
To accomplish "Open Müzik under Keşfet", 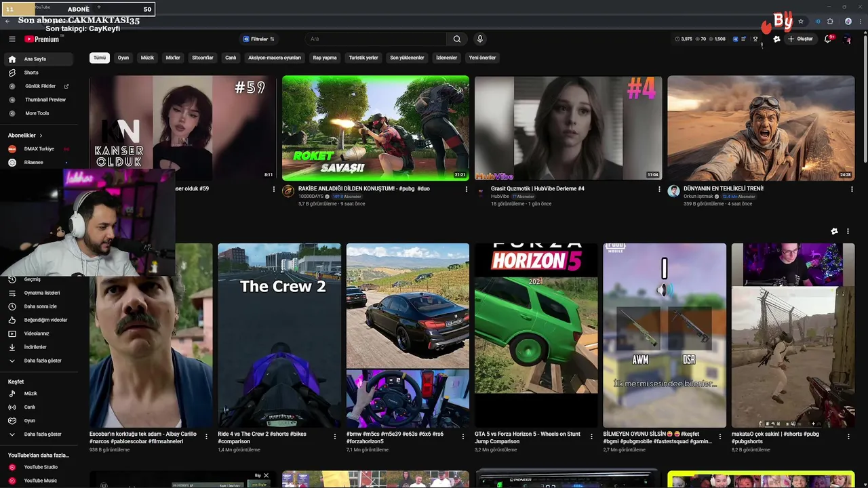I will 31,394.
